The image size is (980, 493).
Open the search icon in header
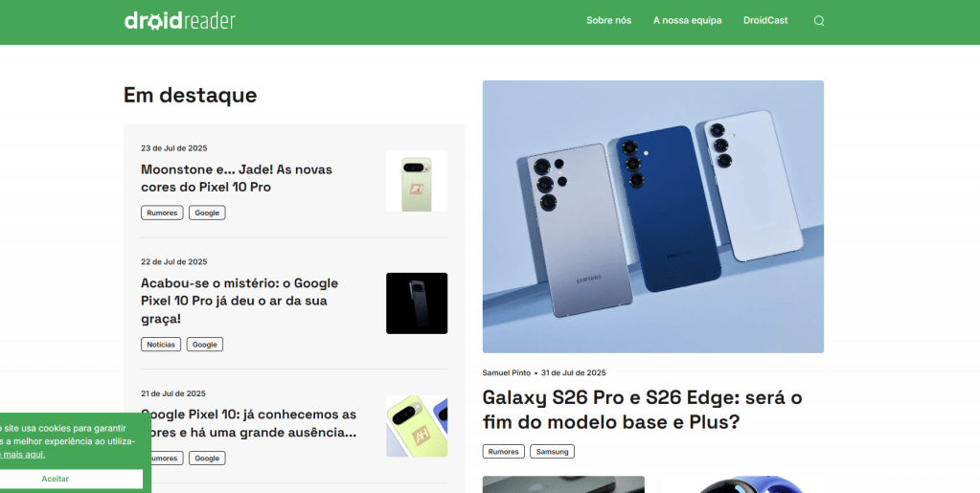819,21
